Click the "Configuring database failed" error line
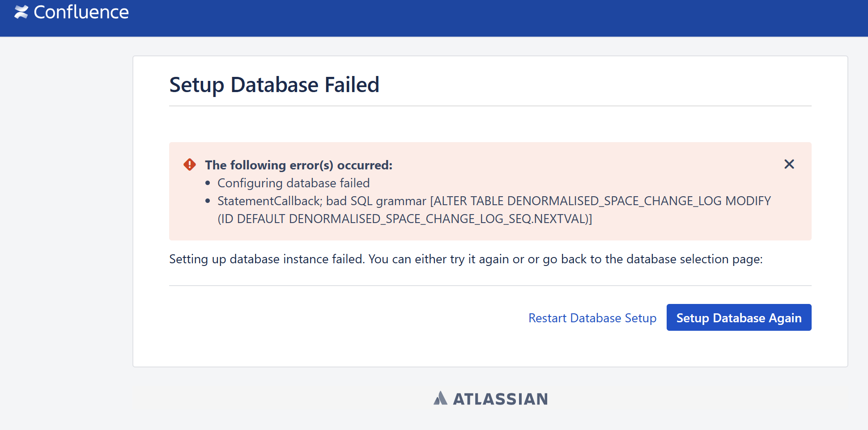The width and height of the screenshot is (868, 430). click(x=293, y=183)
